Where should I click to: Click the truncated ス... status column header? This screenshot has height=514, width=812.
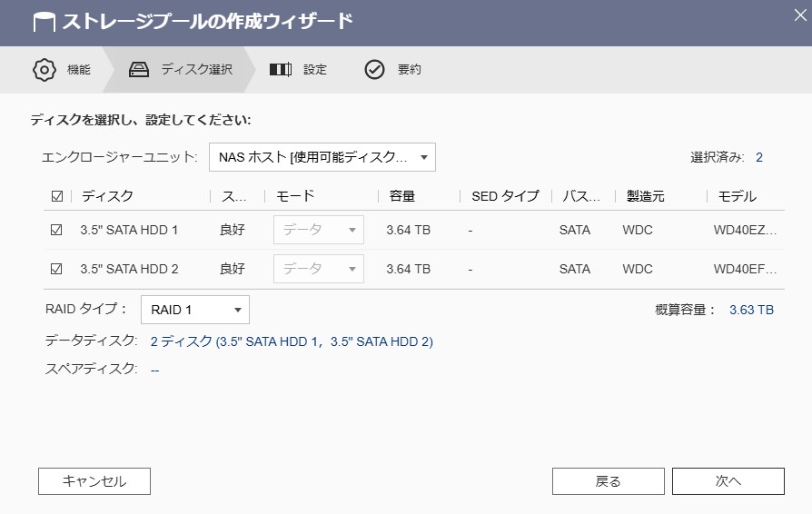point(233,196)
